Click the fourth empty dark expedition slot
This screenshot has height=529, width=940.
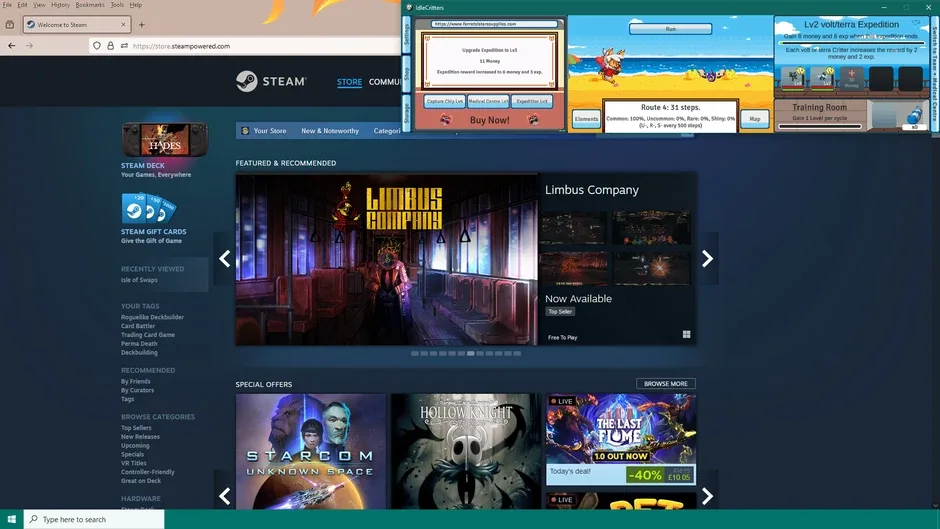coord(881,79)
